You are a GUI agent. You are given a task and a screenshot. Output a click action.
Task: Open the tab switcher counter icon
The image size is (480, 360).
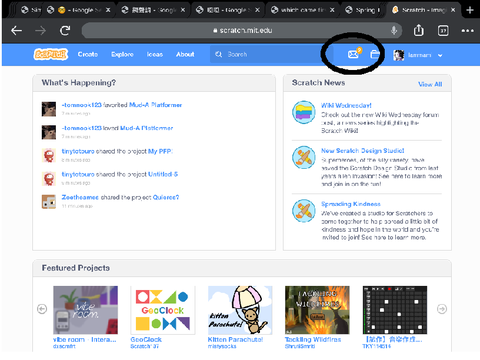click(x=443, y=31)
